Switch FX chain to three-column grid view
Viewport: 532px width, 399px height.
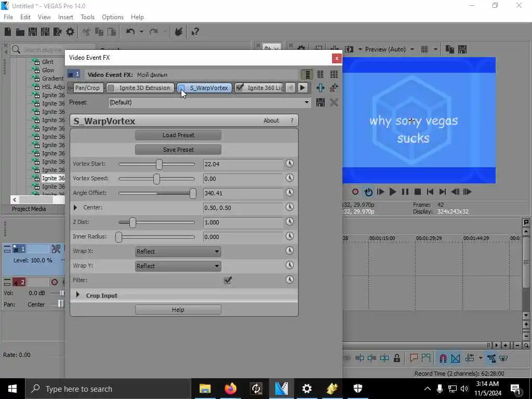pos(334,75)
